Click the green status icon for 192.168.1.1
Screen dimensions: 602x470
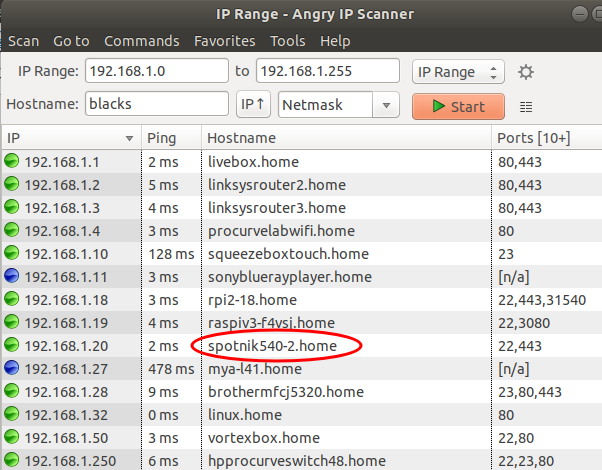[12, 161]
